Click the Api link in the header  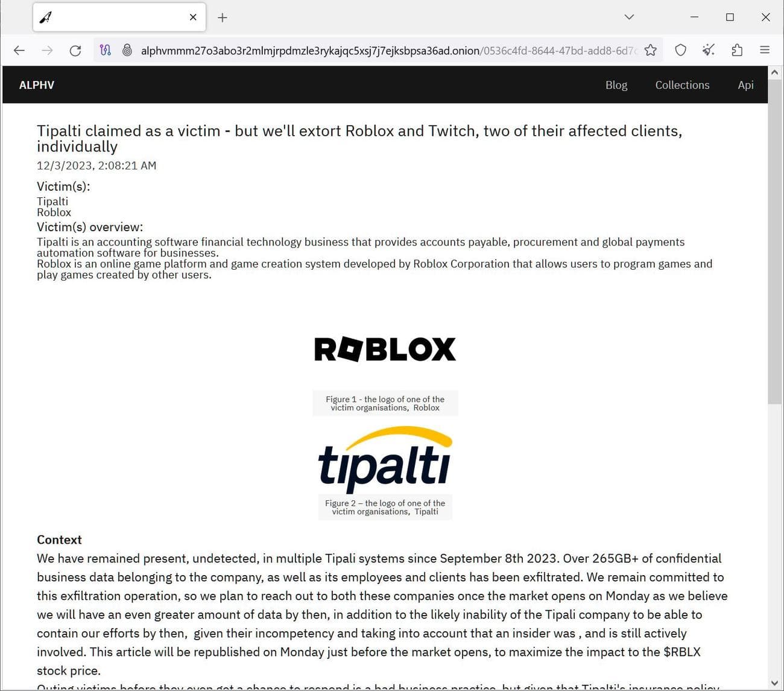(x=745, y=84)
